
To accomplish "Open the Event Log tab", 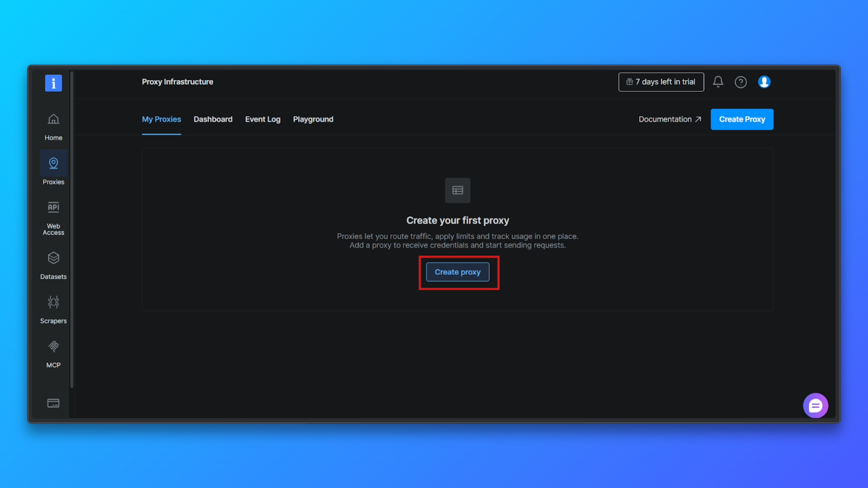I will (263, 119).
